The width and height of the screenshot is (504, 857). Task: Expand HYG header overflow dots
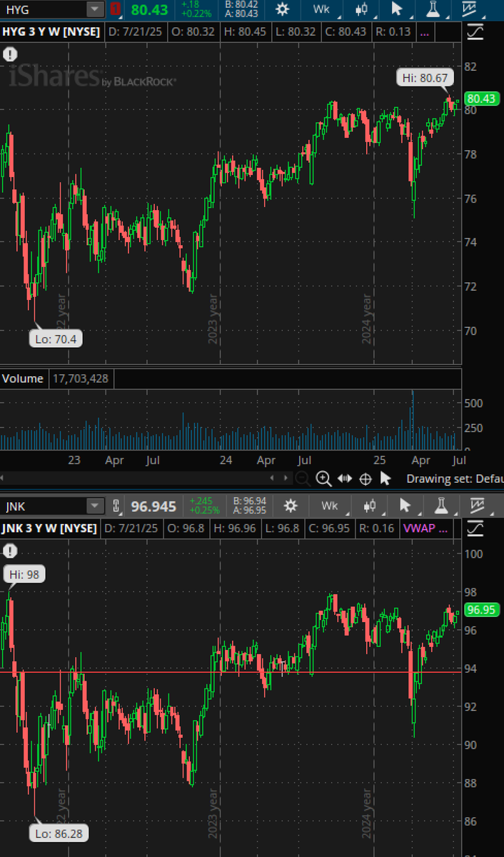(425, 33)
